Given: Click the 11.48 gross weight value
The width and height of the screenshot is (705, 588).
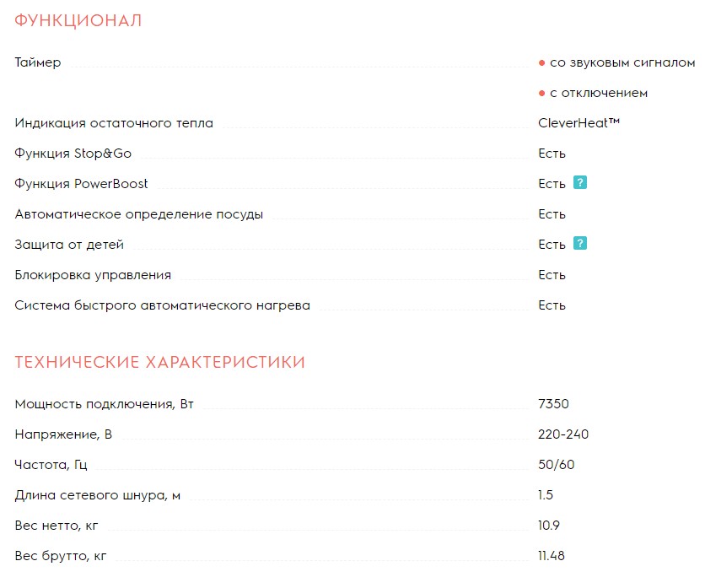Looking at the screenshot, I should tap(552, 556).
